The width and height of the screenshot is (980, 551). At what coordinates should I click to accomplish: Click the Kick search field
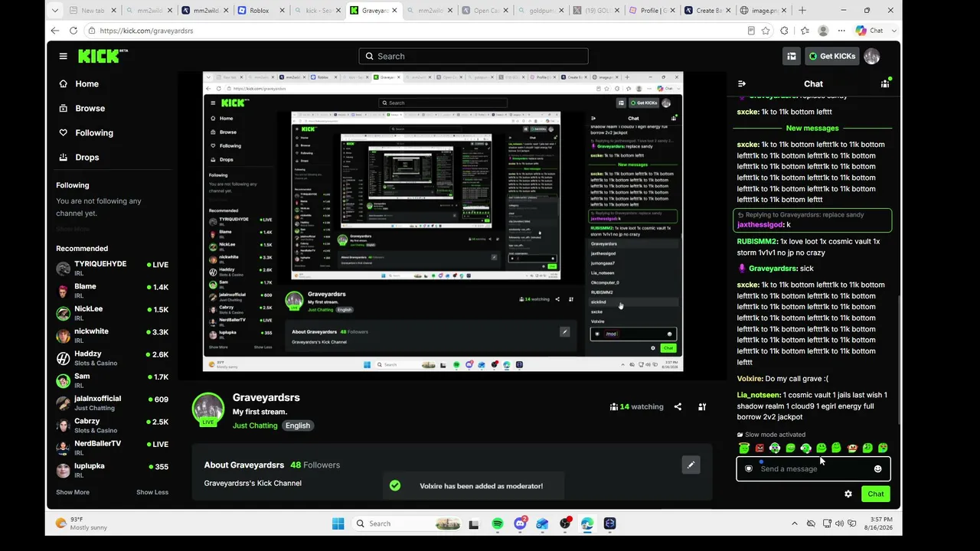pos(473,56)
